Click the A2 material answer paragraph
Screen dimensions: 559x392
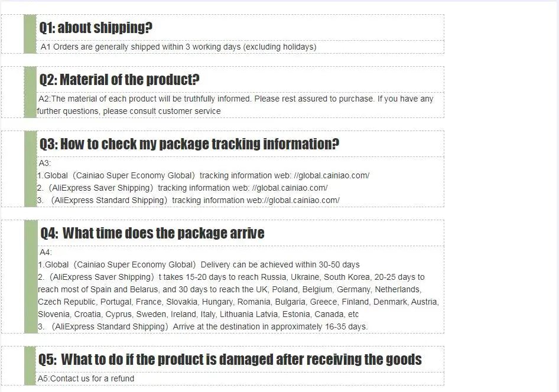coord(235,104)
